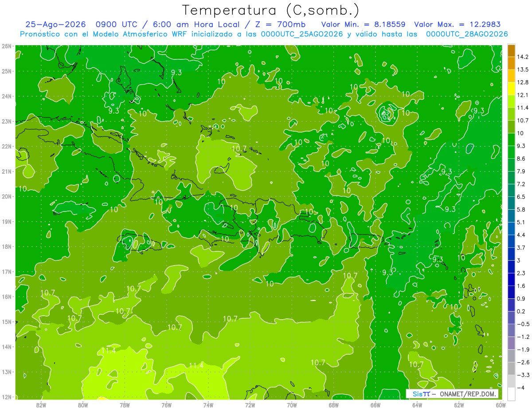Click the '74W' longitude axis label
Screen dimensions: 532x411
click(208, 405)
